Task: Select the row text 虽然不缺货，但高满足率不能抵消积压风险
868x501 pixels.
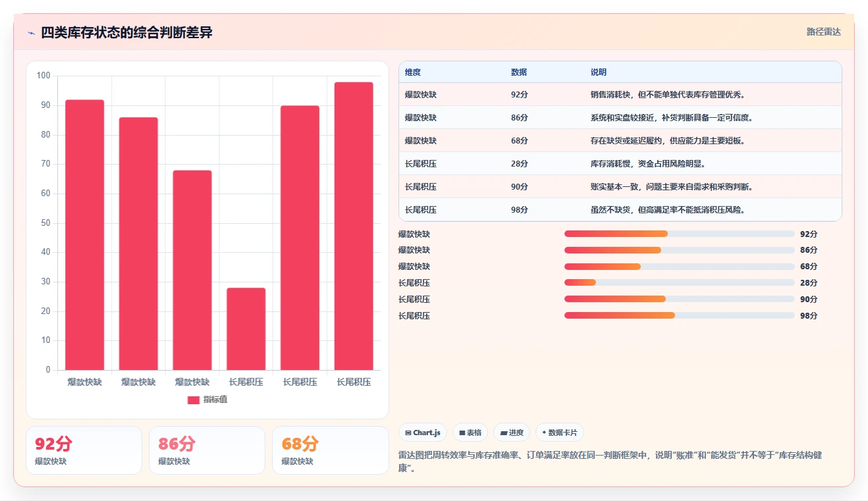Action: pyautogui.click(x=668, y=210)
